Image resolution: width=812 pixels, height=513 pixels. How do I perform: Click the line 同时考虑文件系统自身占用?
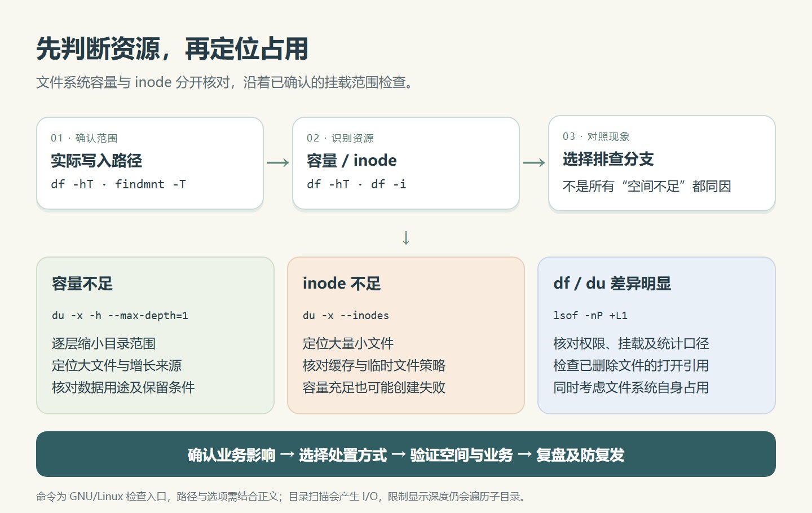click(x=632, y=387)
